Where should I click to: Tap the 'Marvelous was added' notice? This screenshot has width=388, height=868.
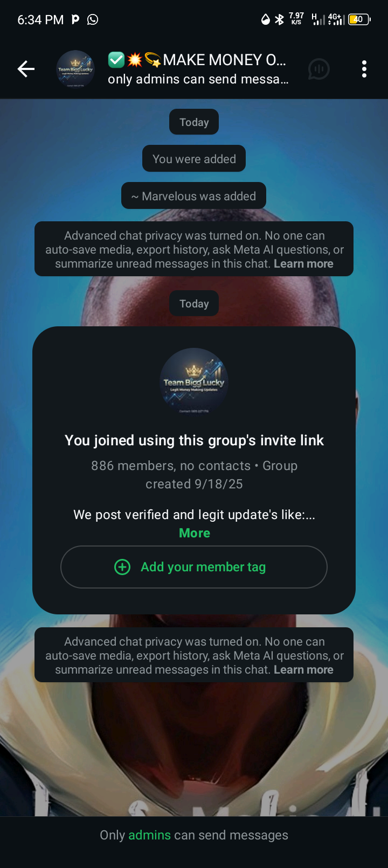pos(194,196)
